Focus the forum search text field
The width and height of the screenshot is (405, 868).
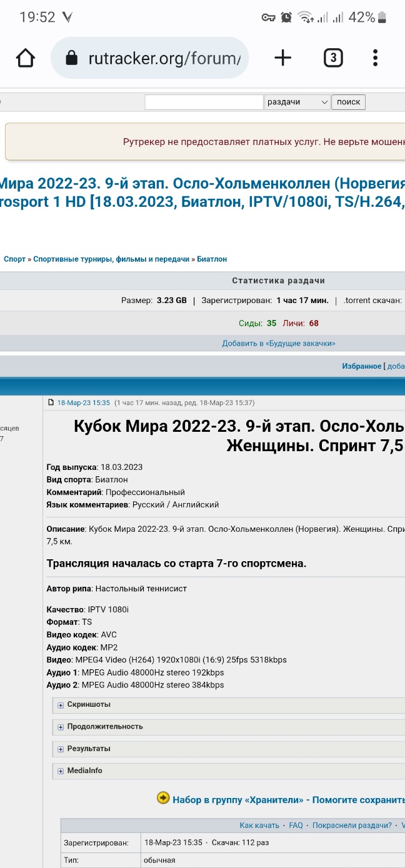pyautogui.click(x=204, y=102)
